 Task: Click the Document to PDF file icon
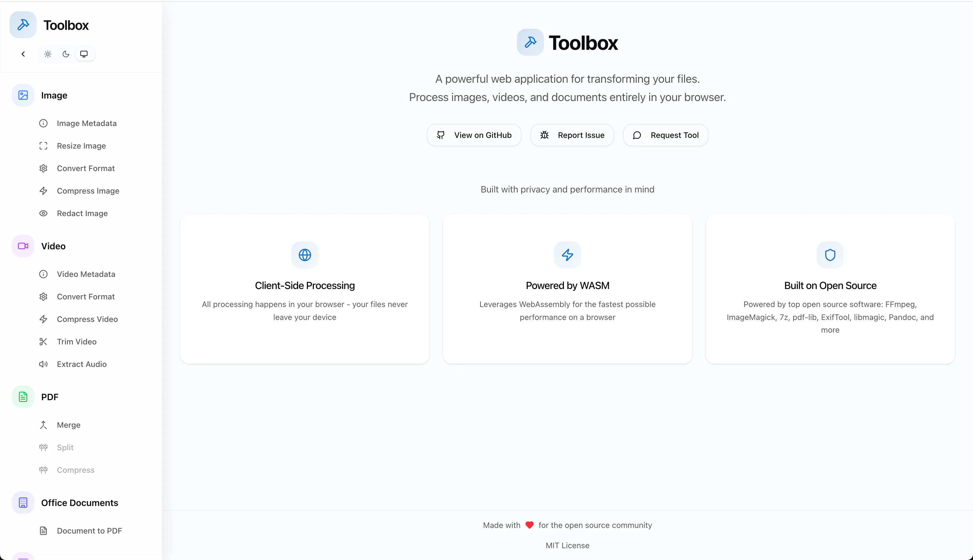[x=43, y=531]
